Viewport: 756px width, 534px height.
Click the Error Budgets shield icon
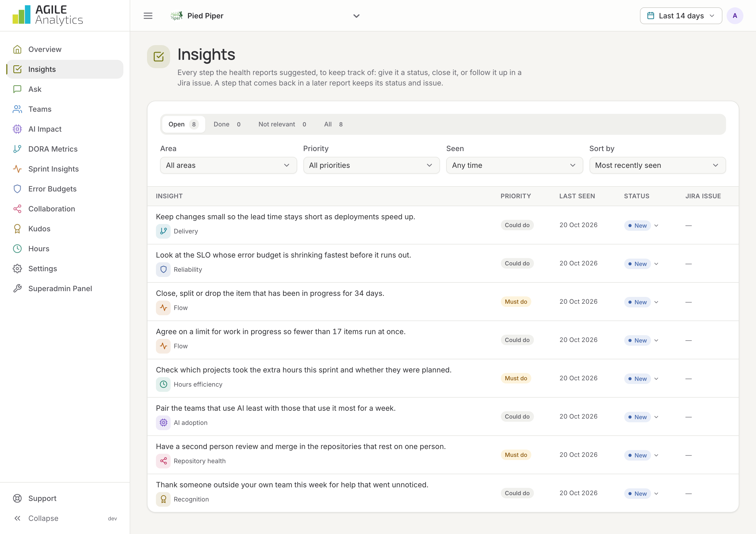pyautogui.click(x=17, y=189)
